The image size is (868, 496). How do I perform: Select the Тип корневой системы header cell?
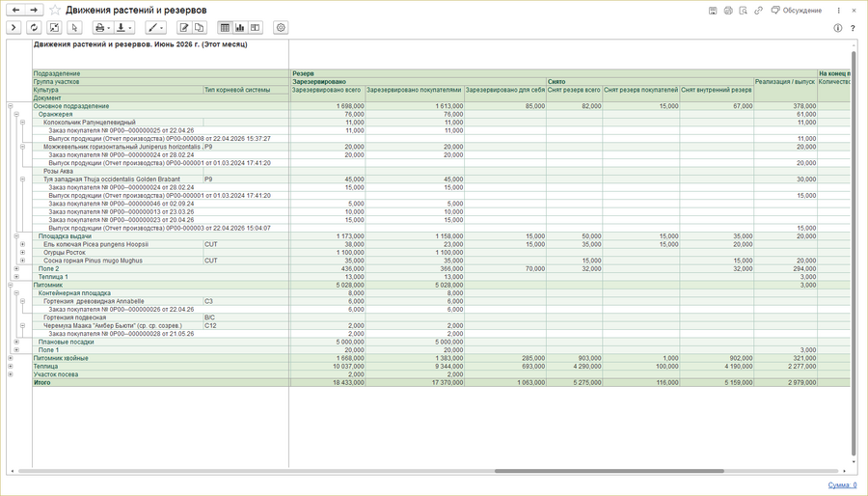tap(246, 90)
